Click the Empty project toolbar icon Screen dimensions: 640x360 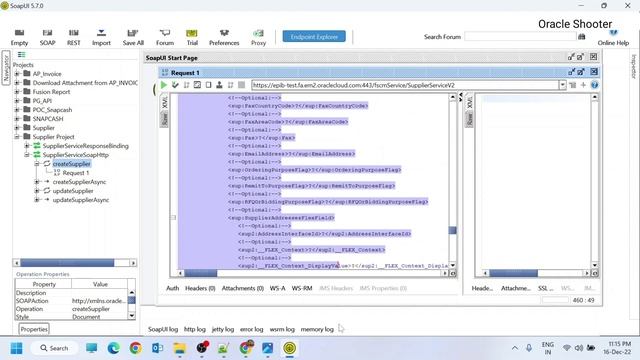tap(19, 33)
